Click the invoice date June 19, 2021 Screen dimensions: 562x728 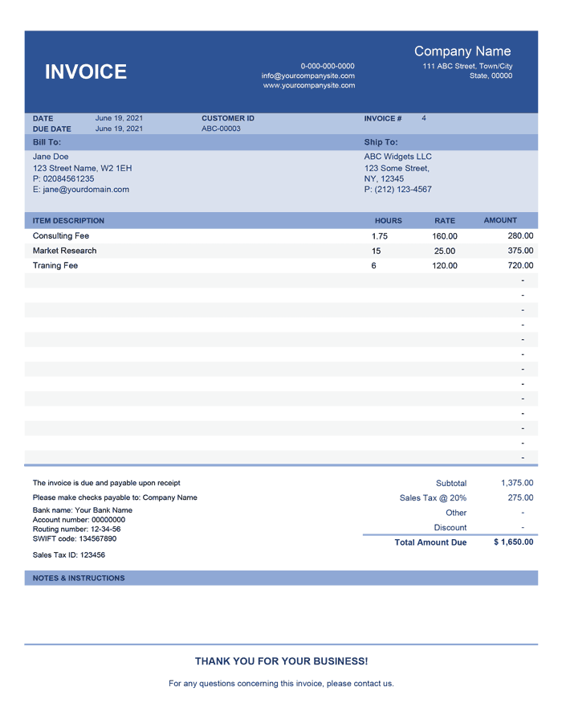[x=120, y=118]
